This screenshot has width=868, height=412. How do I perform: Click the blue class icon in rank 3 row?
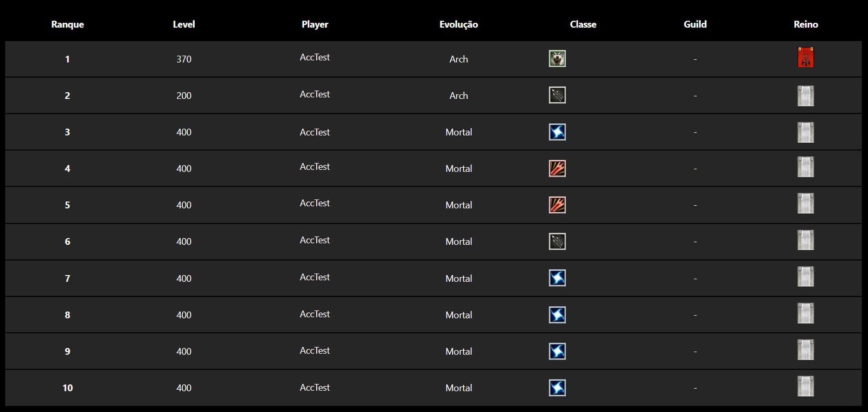(x=557, y=132)
